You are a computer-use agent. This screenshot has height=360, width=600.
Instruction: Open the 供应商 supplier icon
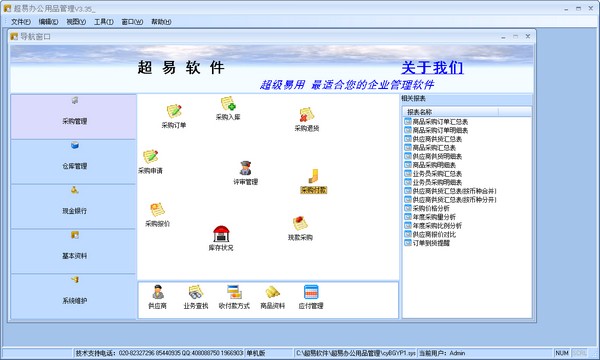tap(157, 297)
